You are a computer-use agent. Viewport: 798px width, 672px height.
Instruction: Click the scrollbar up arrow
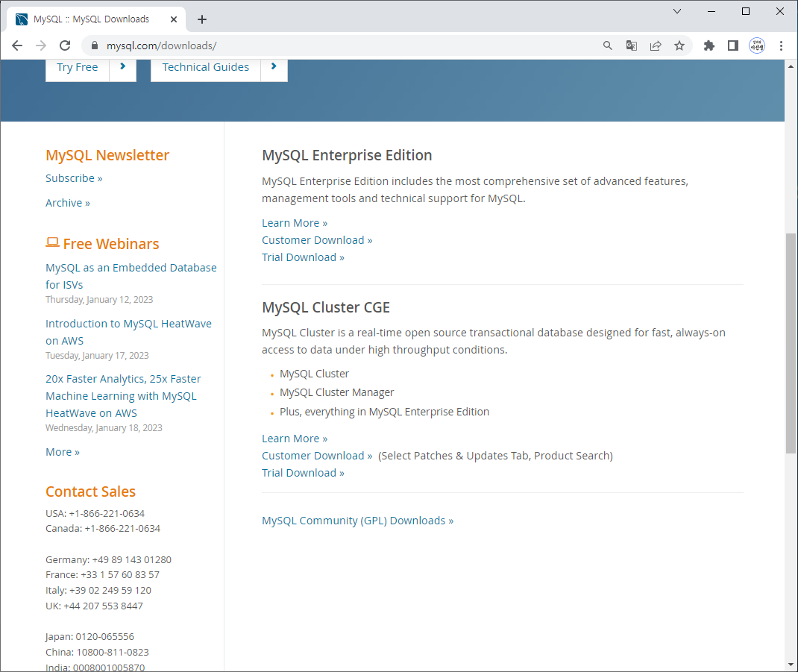click(x=791, y=66)
